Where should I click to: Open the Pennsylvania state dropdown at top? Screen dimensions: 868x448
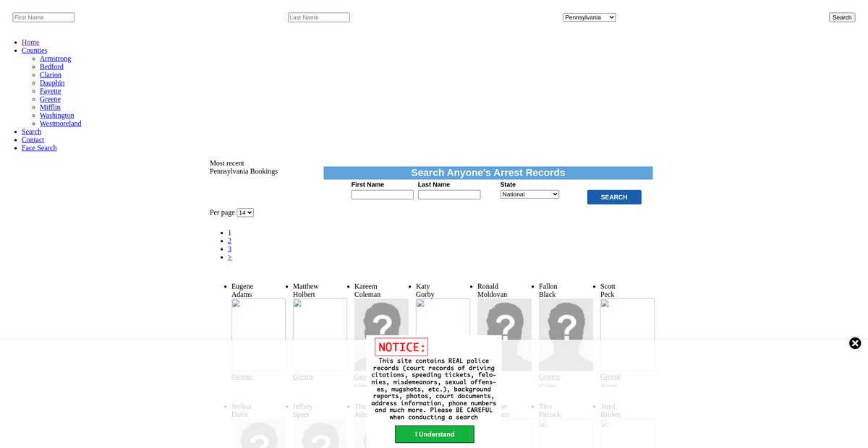click(589, 17)
